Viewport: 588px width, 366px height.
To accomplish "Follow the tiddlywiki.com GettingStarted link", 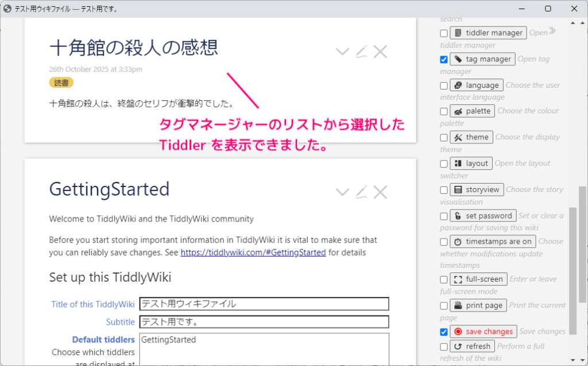I will (x=253, y=252).
